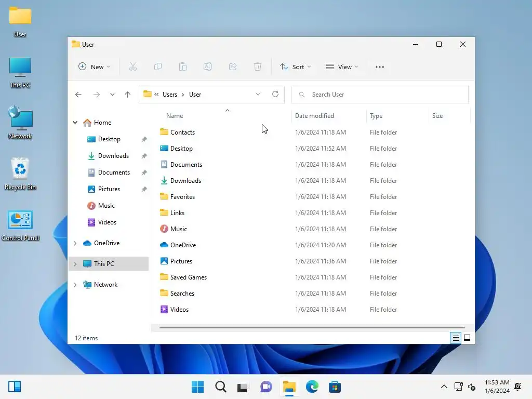Click the Delete trash icon
The height and width of the screenshot is (399, 532).
[258, 67]
